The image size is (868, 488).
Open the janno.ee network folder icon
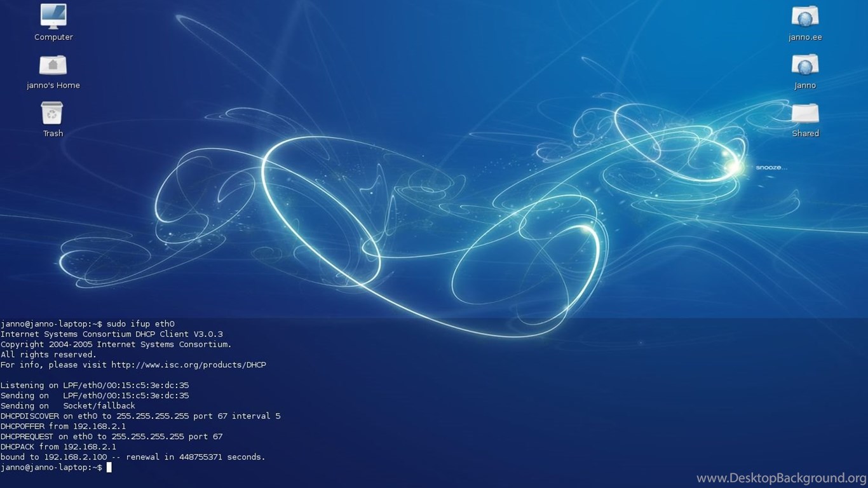[804, 17]
